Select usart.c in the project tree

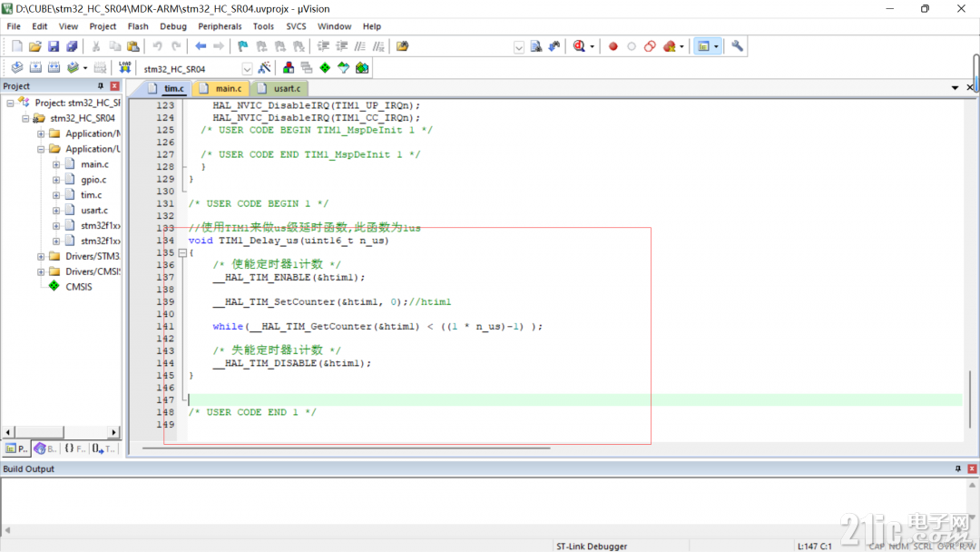pyautogui.click(x=94, y=210)
